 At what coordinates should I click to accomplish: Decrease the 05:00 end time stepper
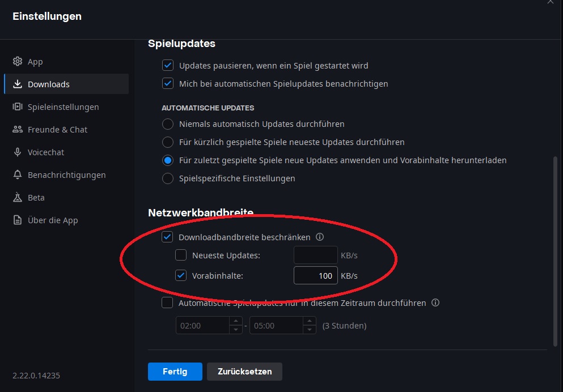[x=309, y=330]
